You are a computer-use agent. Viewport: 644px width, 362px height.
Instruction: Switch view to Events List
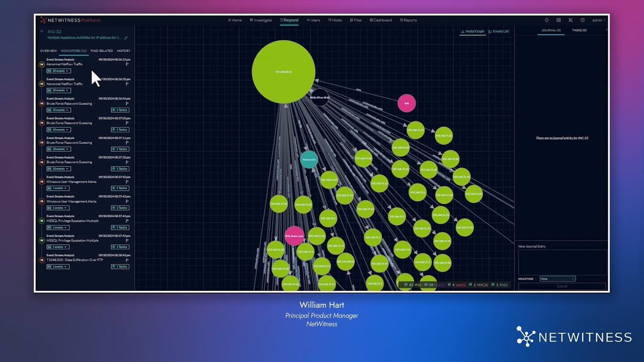coord(499,31)
